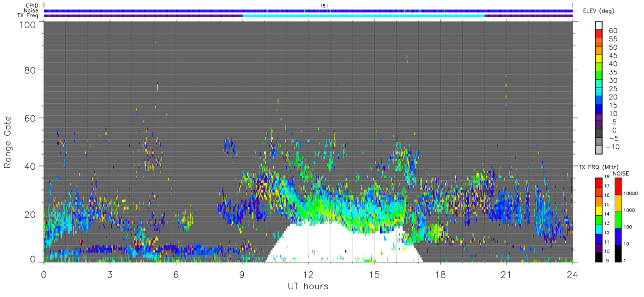Click the 'Noise' row label at top left
The image size is (644, 297).
pos(31,10)
